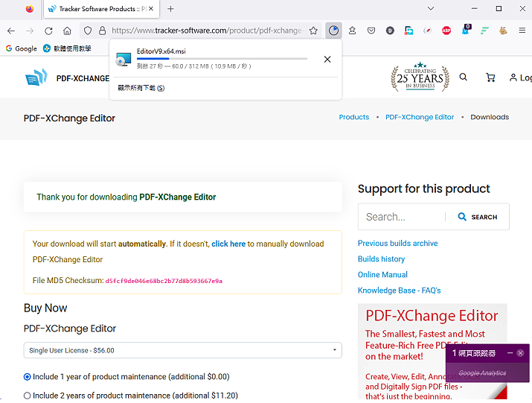532x403 pixels.
Task: Select the Tracker Software Products tab
Action: [x=101, y=9]
